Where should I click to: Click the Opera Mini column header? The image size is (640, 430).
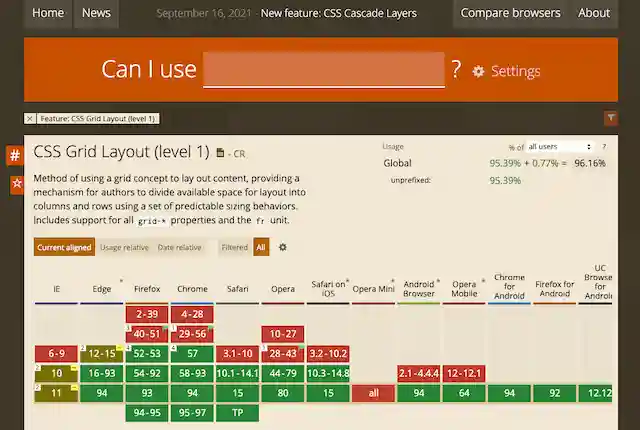click(x=373, y=289)
